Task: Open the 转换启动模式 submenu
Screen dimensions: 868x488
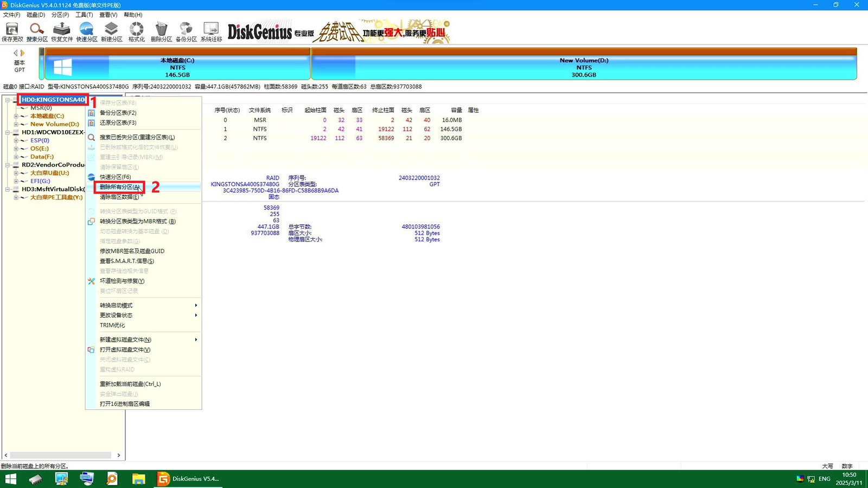Action: point(144,305)
